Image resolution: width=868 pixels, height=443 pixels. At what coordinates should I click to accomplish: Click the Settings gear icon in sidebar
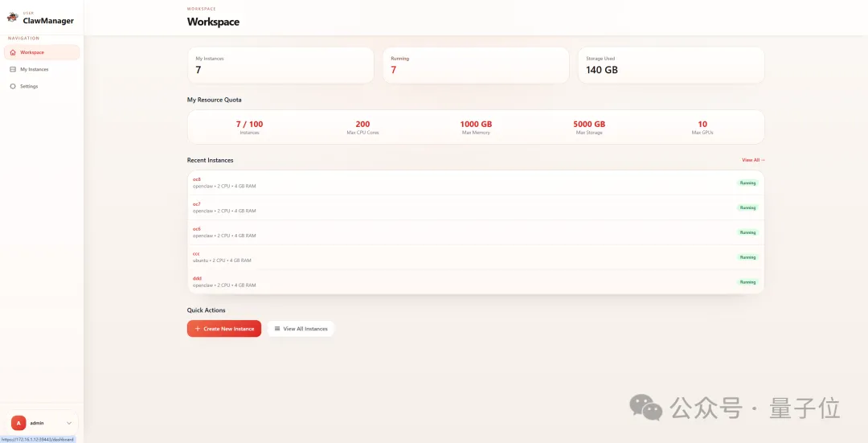[x=13, y=86]
